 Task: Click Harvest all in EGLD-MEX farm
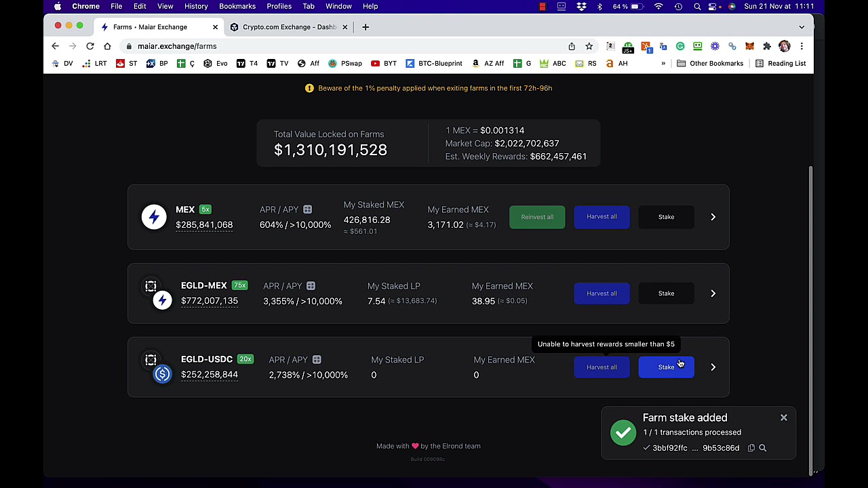tap(601, 293)
